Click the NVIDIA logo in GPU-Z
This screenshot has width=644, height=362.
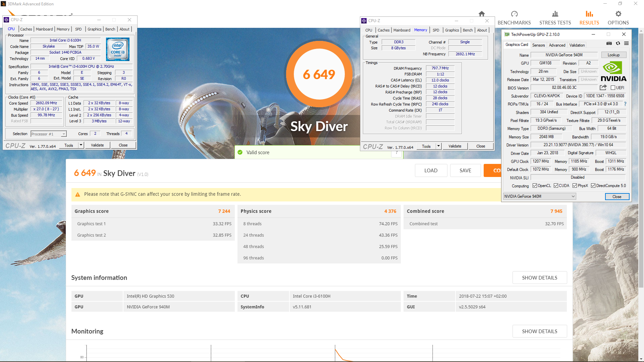pos(613,71)
